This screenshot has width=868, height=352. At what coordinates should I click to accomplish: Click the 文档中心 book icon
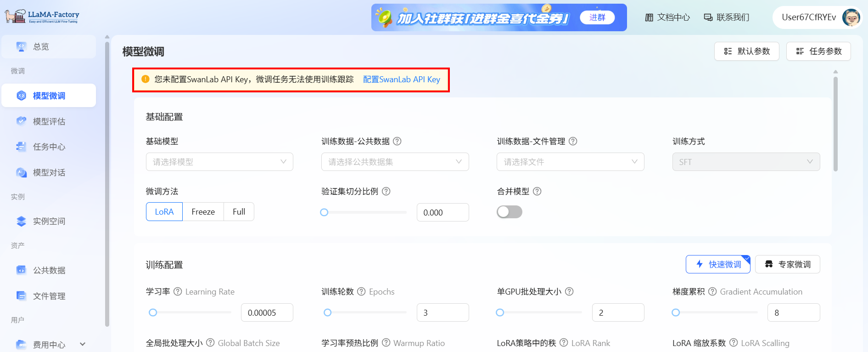(649, 17)
